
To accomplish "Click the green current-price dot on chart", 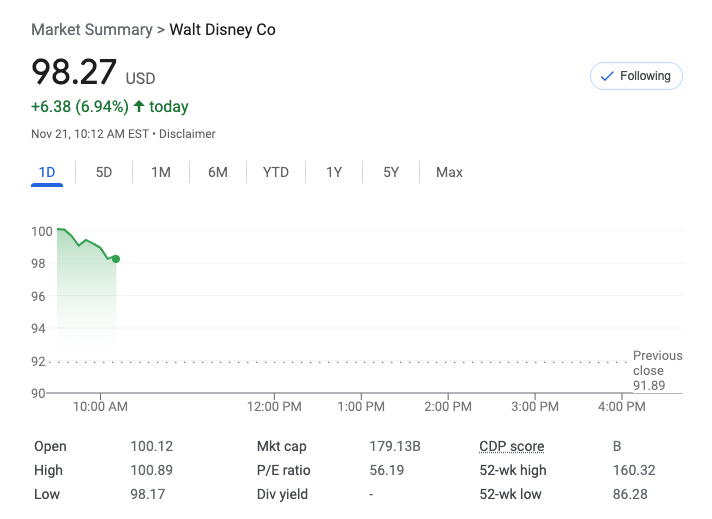I will pyautogui.click(x=116, y=259).
